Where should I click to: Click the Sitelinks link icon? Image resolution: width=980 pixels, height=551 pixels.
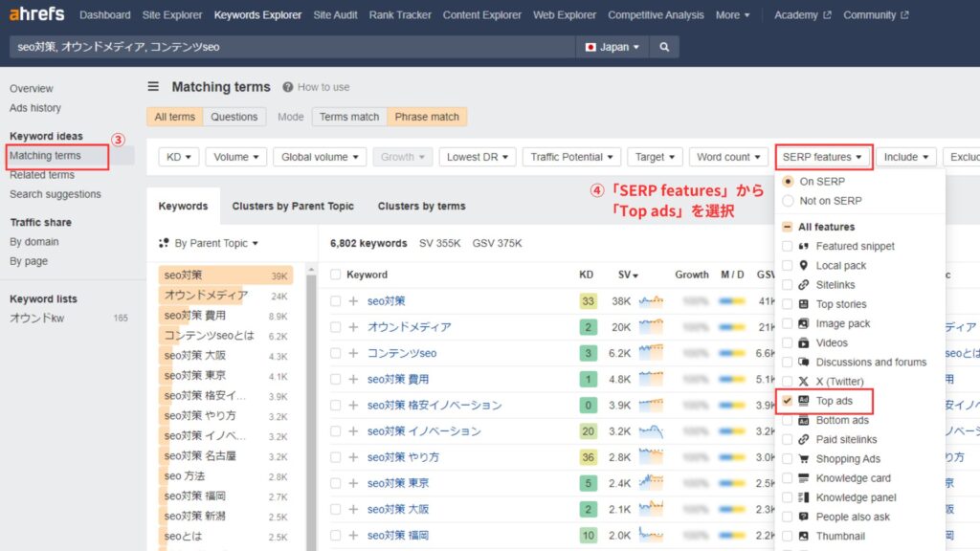tap(804, 285)
